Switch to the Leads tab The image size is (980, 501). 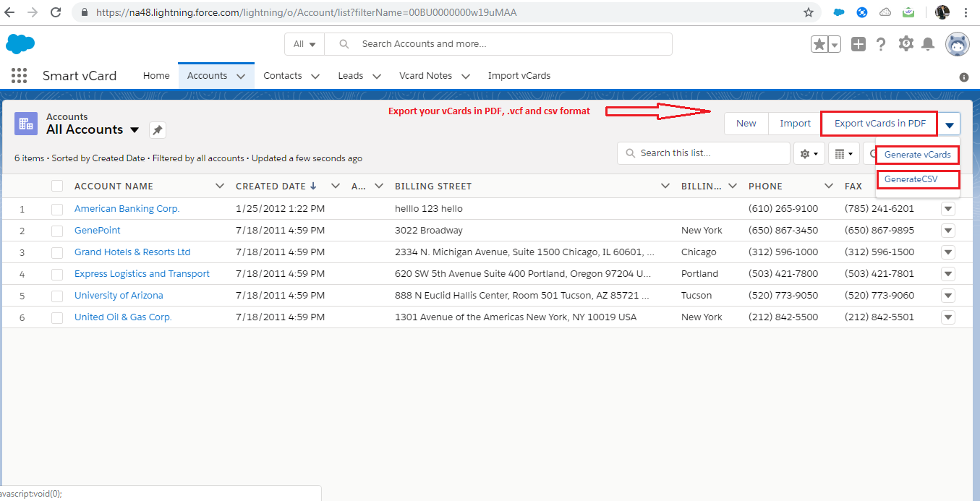coord(351,76)
